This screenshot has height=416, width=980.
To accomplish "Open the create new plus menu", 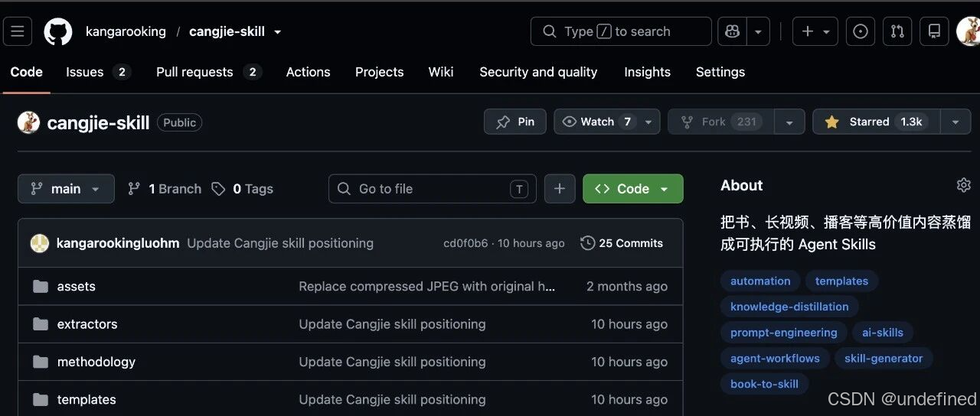I will (815, 31).
